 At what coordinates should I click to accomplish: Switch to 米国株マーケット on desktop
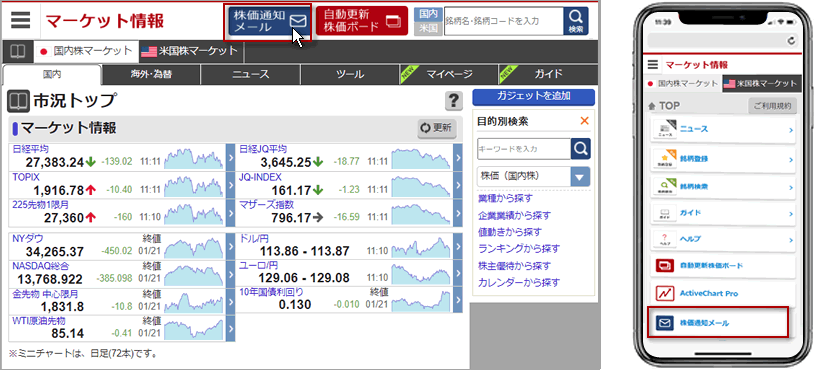click(x=191, y=51)
